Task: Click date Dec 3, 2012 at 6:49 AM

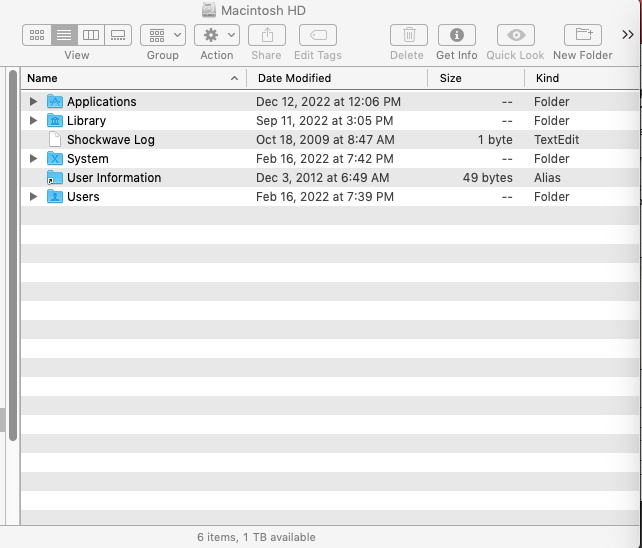Action: point(323,178)
